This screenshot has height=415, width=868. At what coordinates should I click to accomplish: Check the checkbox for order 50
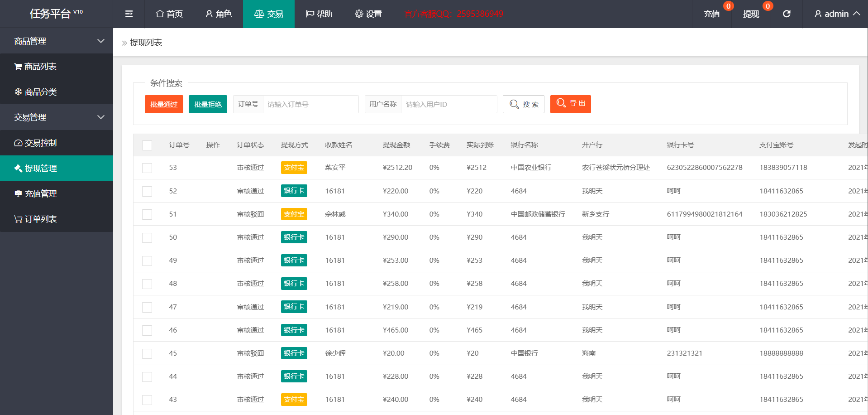click(x=147, y=238)
